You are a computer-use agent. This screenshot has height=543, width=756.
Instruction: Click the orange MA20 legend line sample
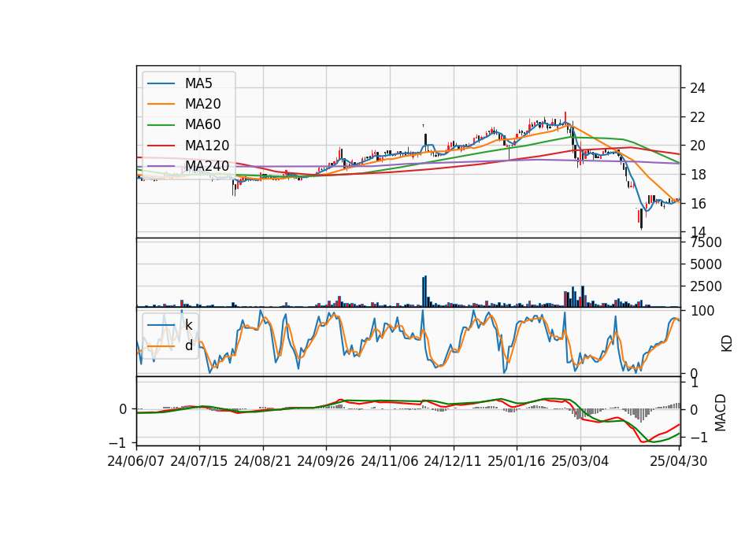161,104
